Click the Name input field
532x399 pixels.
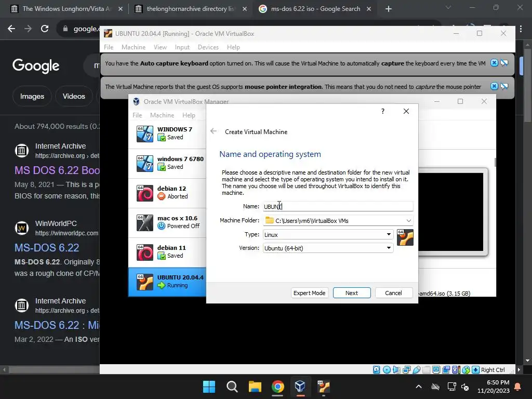[x=338, y=206]
